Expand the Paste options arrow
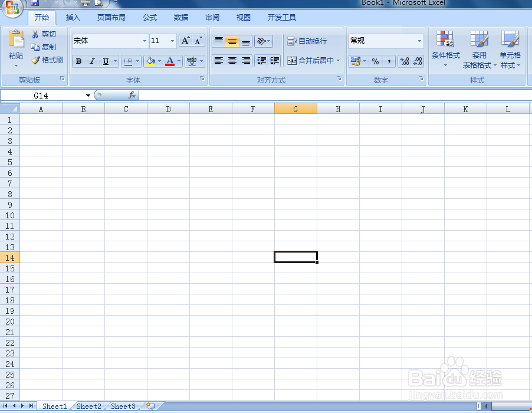532x413 pixels. click(16, 65)
